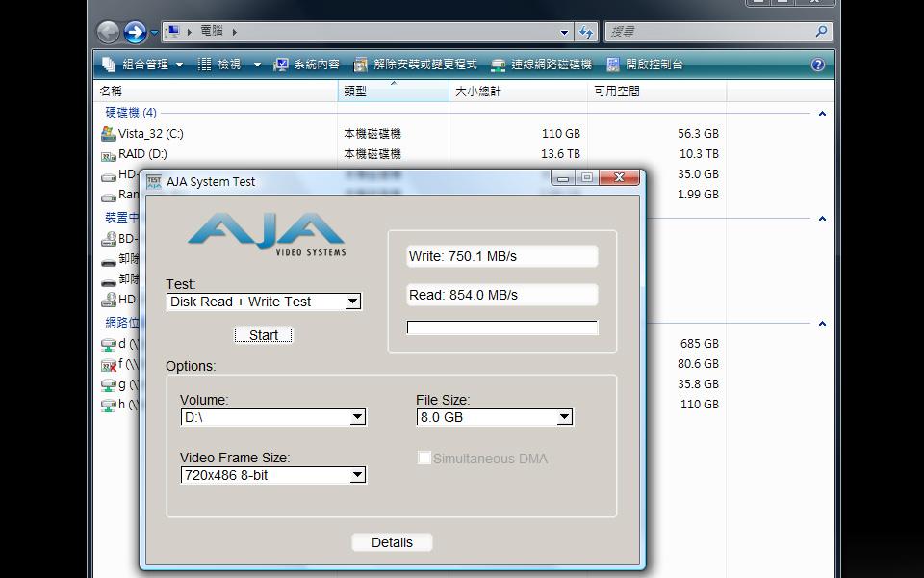Click the 685 GB free space value
This screenshot has height=578, width=924.
coord(700,344)
